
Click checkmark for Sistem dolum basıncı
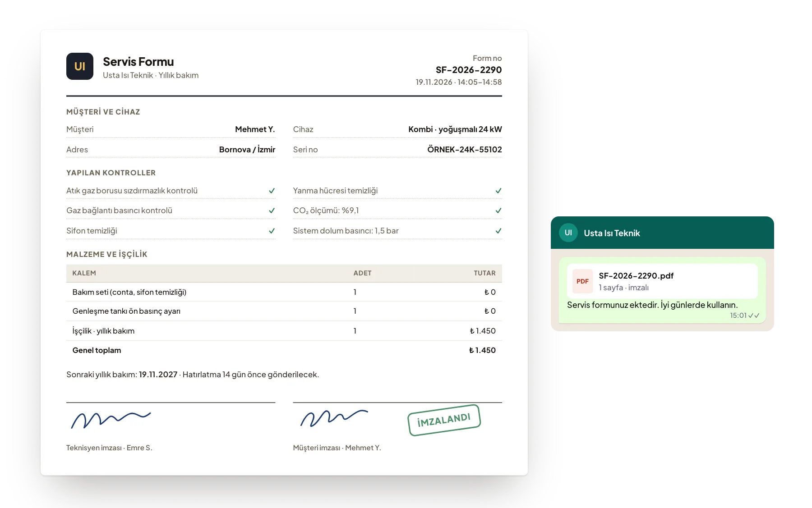(498, 231)
